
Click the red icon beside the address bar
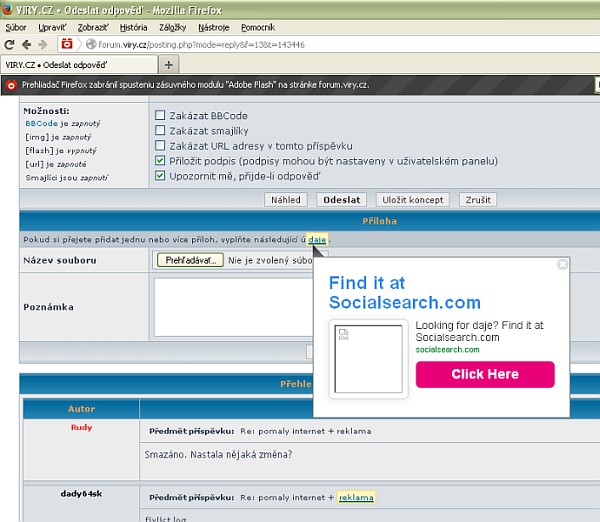tap(67, 45)
